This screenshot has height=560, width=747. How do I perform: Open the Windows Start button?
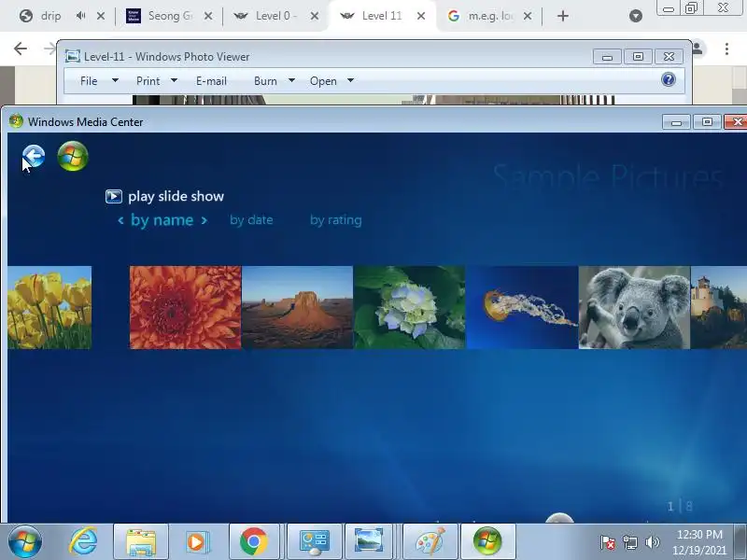25,541
